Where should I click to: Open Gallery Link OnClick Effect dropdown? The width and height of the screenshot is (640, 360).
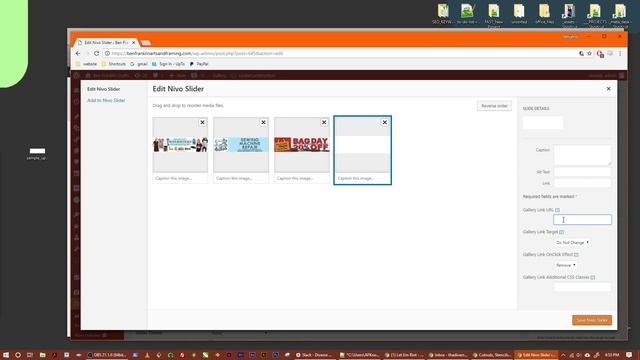click(x=565, y=265)
